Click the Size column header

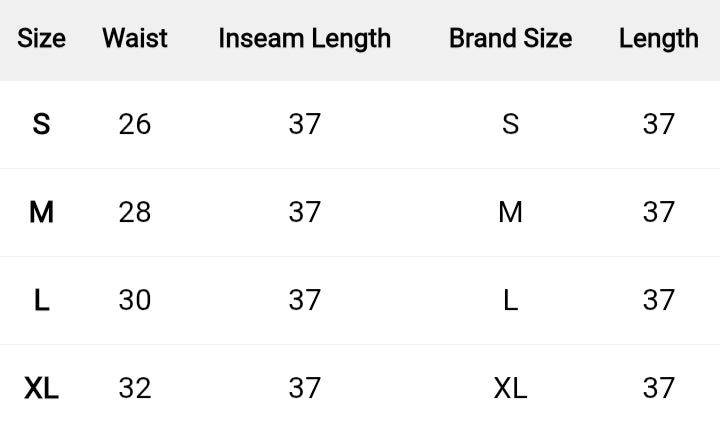point(41,39)
